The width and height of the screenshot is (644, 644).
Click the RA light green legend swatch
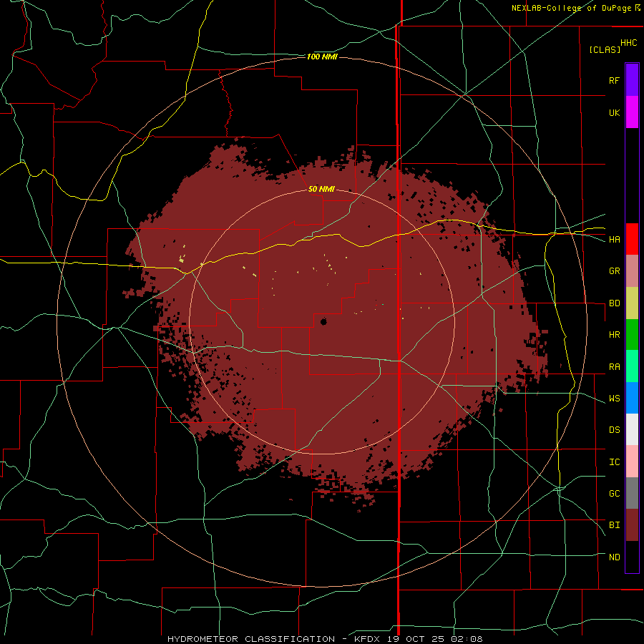(x=632, y=366)
